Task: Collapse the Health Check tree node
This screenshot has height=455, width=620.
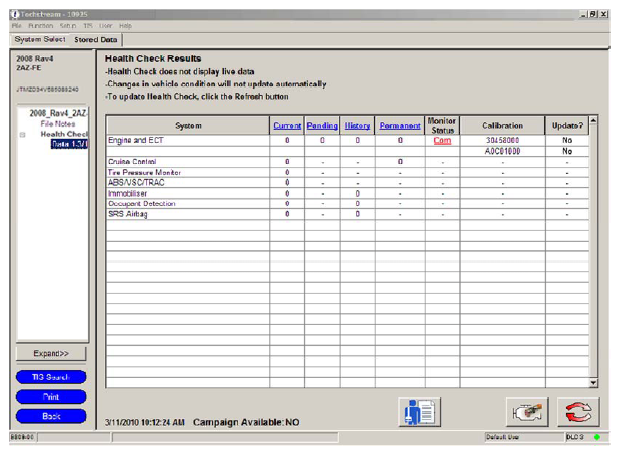Action: click(23, 135)
